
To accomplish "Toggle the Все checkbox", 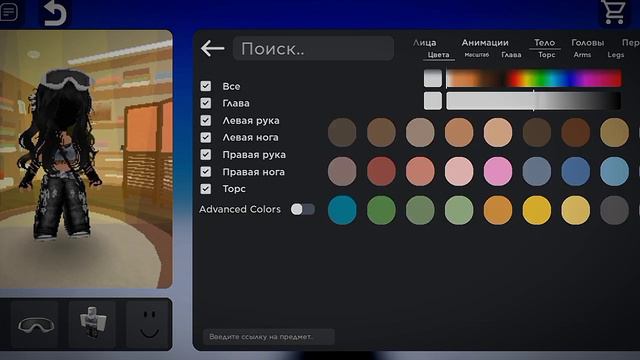I will (x=206, y=86).
